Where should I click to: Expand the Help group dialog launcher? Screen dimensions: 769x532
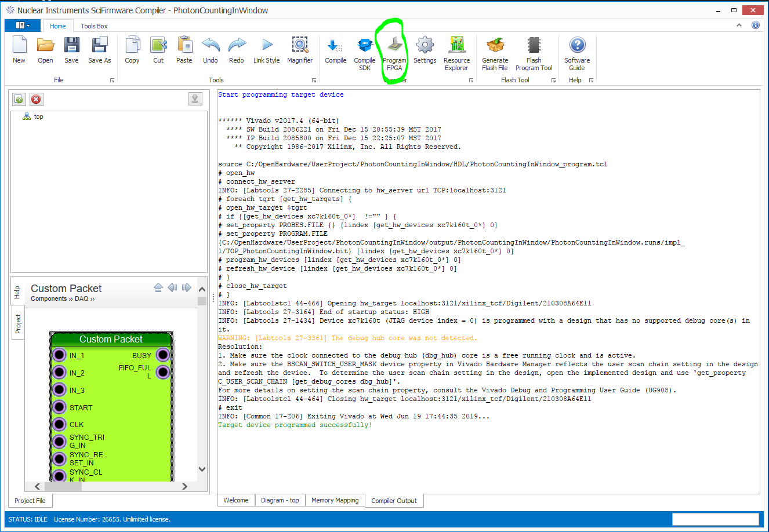pyautogui.click(x=591, y=81)
